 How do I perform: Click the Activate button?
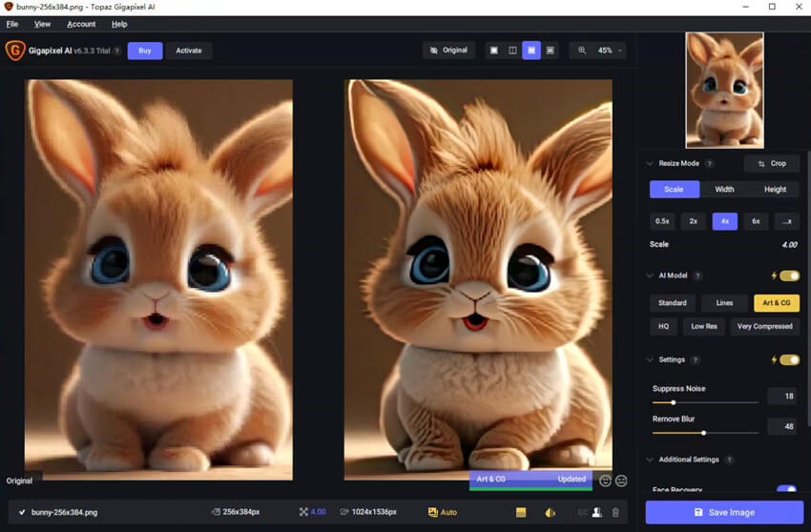(x=189, y=51)
